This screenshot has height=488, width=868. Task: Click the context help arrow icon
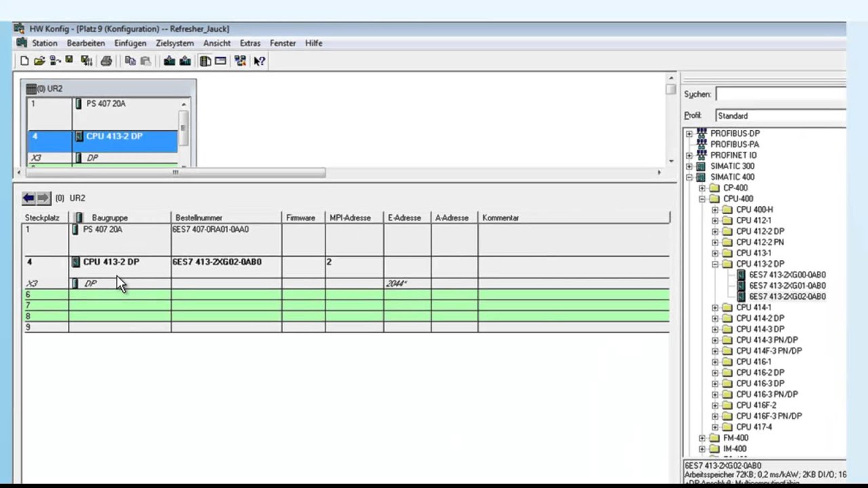pos(259,61)
